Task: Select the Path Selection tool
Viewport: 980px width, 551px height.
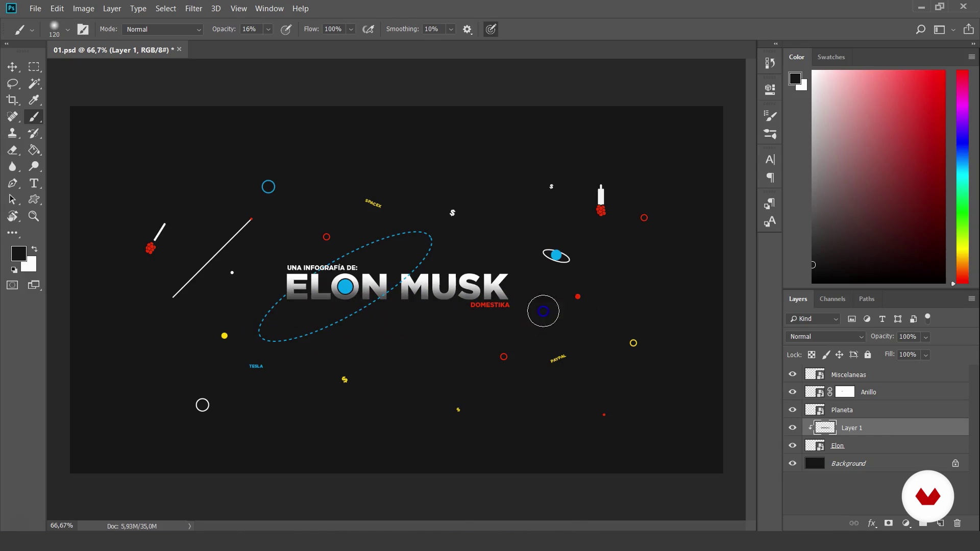Action: 12,199
